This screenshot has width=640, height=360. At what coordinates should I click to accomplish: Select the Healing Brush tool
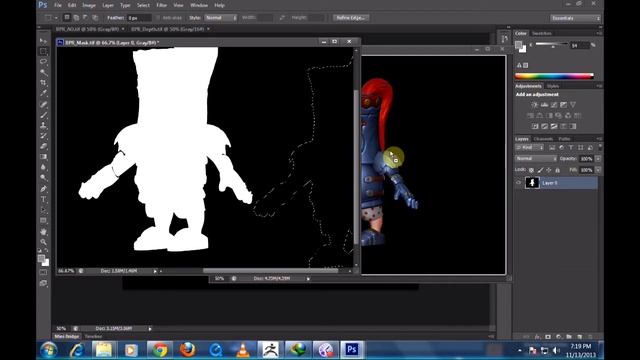pyautogui.click(x=43, y=104)
